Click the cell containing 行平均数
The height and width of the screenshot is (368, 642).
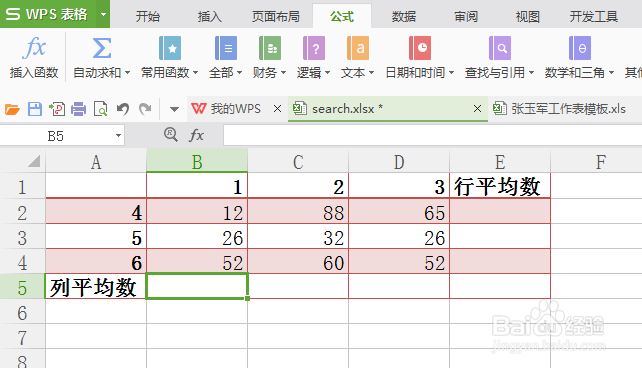coord(500,186)
